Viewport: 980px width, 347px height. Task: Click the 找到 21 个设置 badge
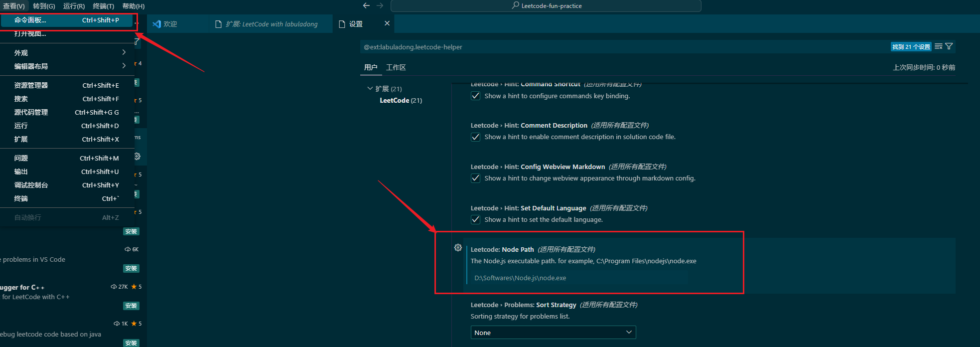911,47
